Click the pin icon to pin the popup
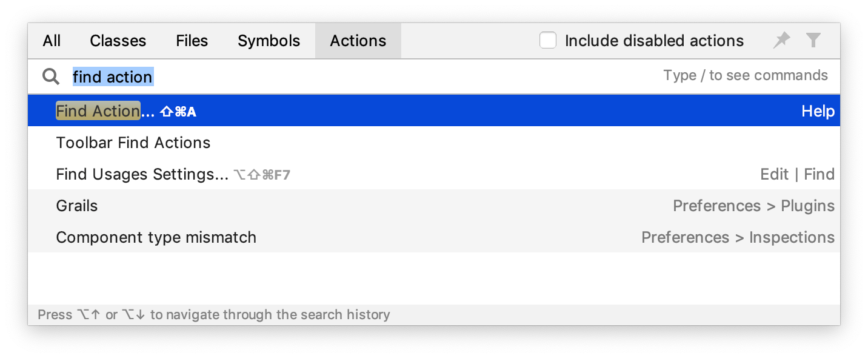Viewport: 868px width, 358px height. pyautogui.click(x=781, y=40)
